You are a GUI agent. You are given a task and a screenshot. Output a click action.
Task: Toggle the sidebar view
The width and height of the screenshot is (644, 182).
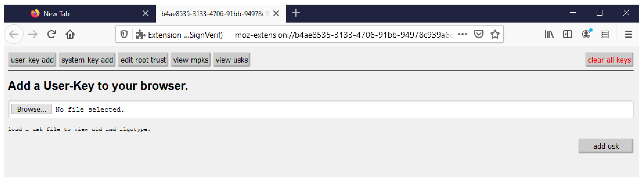(x=567, y=34)
